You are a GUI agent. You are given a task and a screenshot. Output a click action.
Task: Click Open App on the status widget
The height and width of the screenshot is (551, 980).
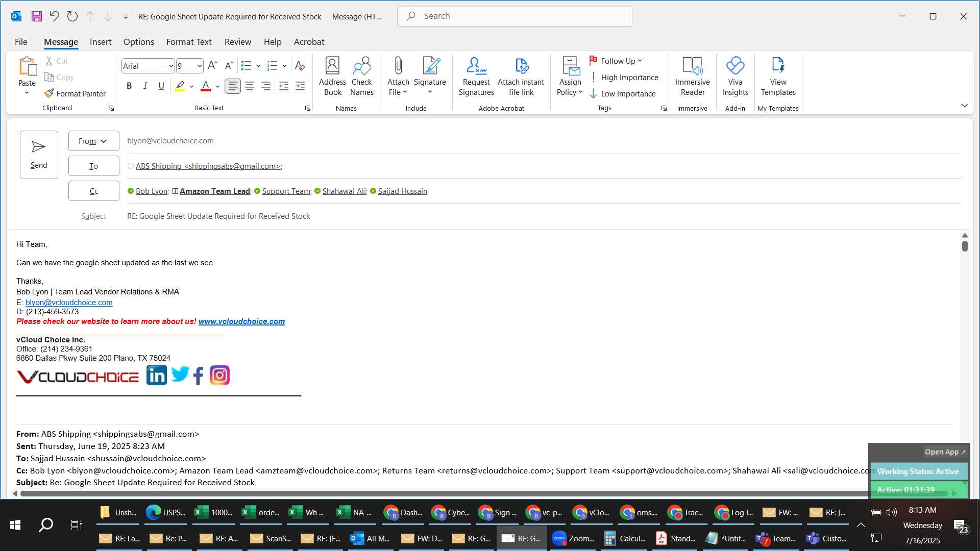(945, 452)
